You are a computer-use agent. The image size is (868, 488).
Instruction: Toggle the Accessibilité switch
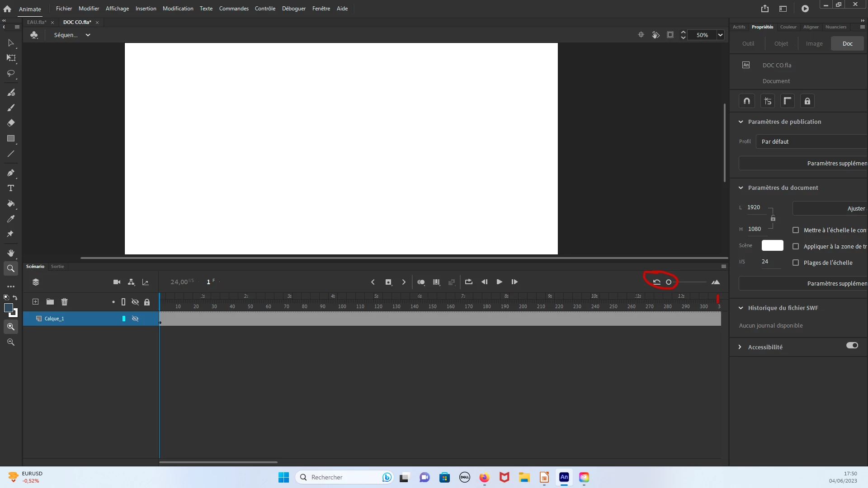click(x=852, y=345)
